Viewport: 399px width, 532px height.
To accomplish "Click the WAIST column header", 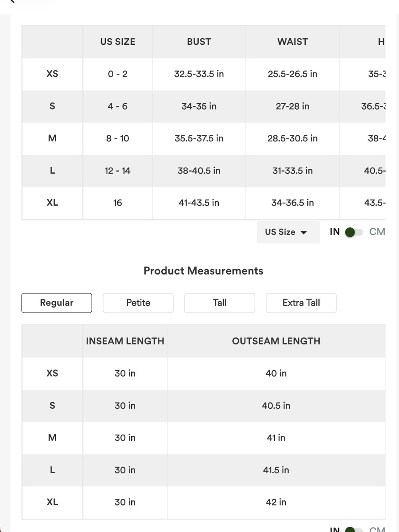I will coord(292,42).
